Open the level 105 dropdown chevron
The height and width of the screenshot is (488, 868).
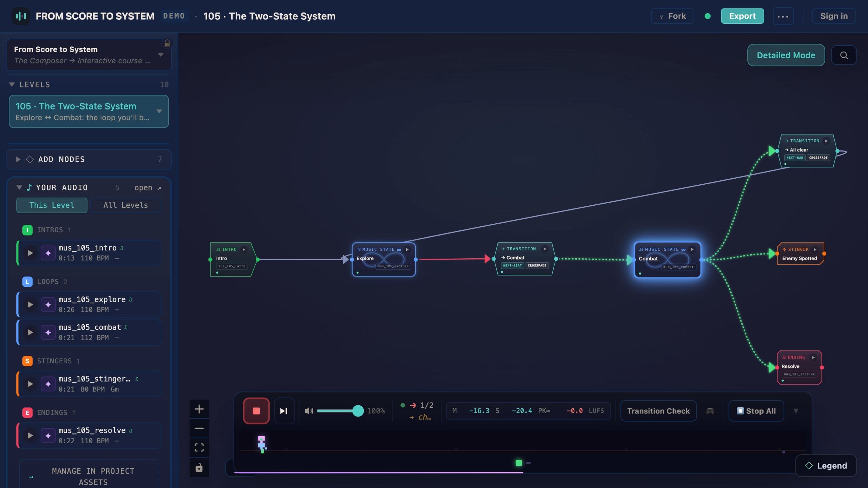click(x=159, y=111)
